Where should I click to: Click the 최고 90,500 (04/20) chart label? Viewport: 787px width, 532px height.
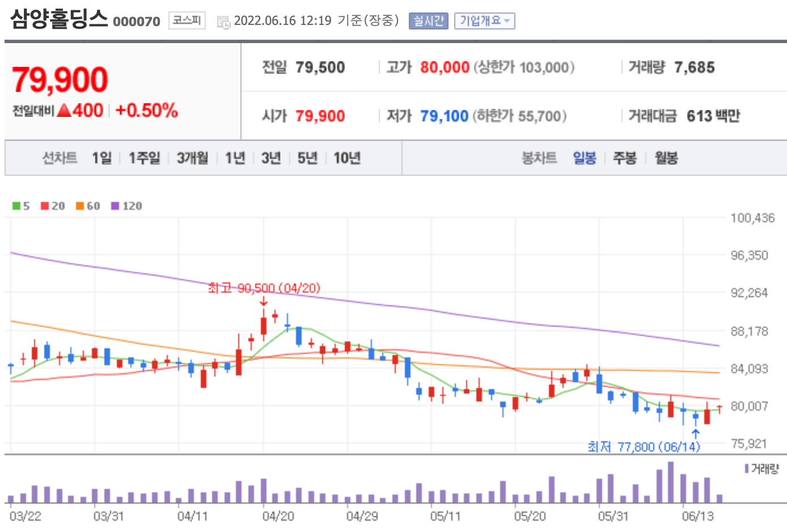(264, 288)
